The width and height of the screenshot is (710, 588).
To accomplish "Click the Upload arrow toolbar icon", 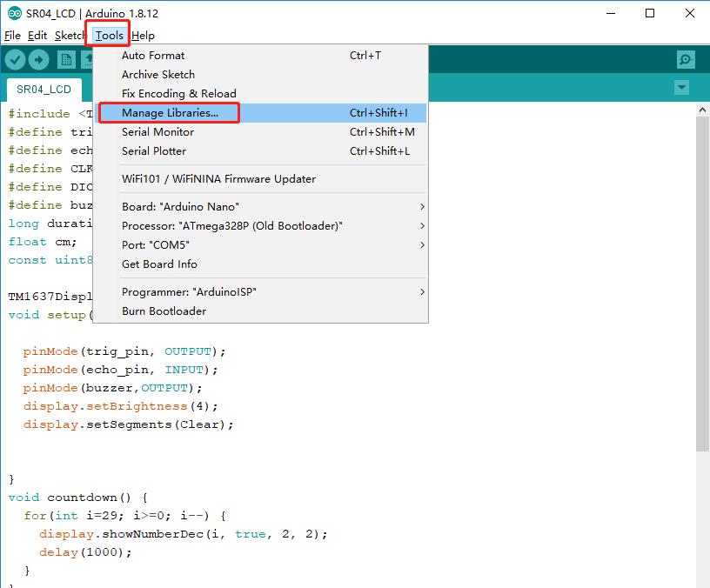I will click(x=39, y=59).
